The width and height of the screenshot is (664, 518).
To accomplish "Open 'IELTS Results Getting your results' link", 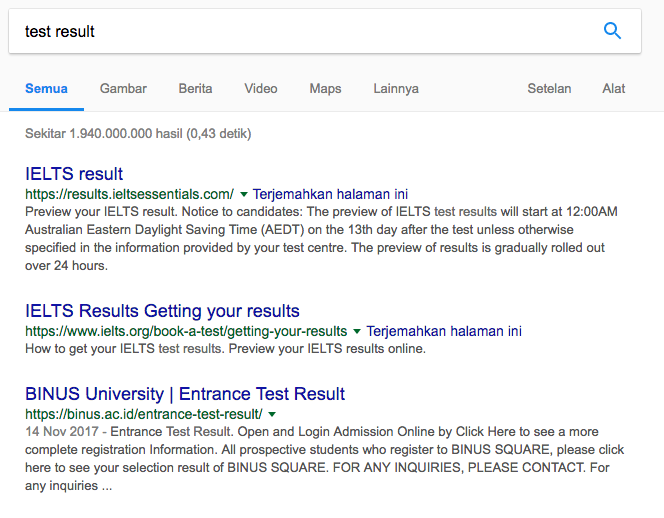I will point(162,311).
